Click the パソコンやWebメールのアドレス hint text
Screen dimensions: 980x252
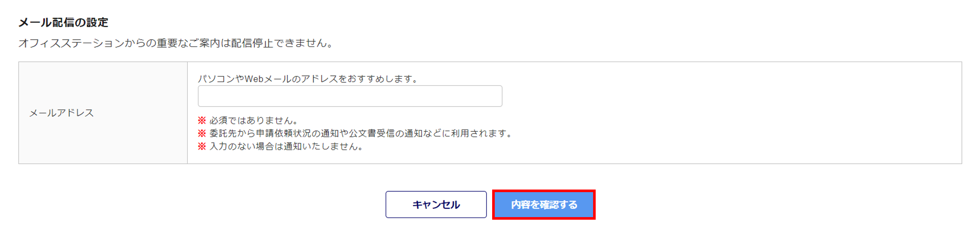(x=308, y=79)
